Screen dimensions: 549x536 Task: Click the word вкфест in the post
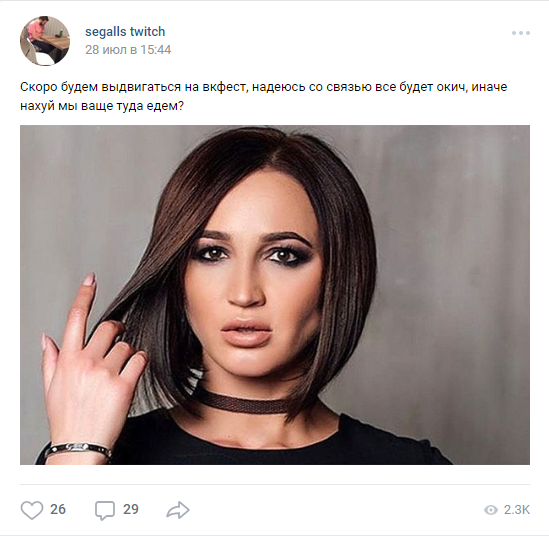[x=225, y=87]
